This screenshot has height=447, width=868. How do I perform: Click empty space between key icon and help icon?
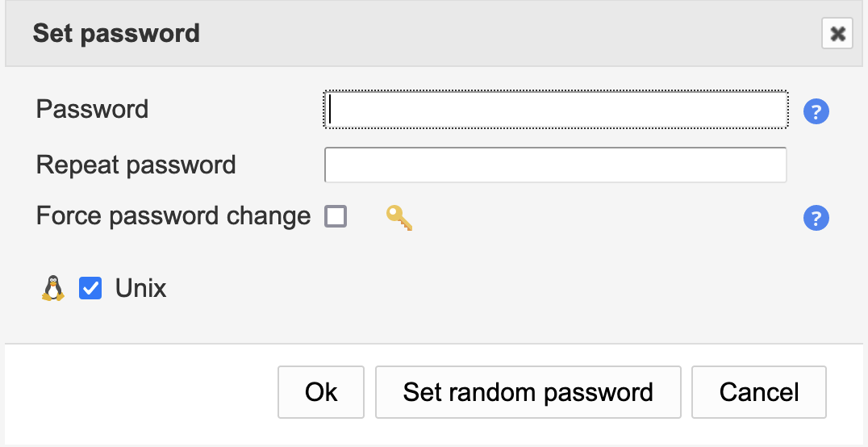605,218
